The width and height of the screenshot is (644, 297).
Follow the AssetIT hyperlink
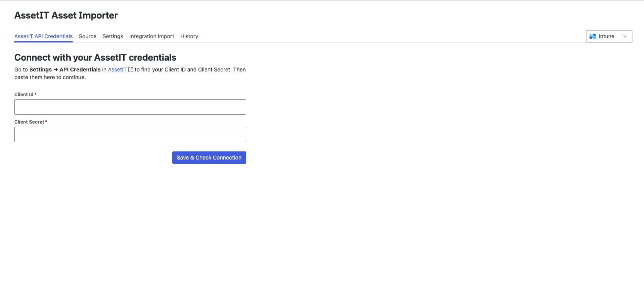[x=117, y=70]
